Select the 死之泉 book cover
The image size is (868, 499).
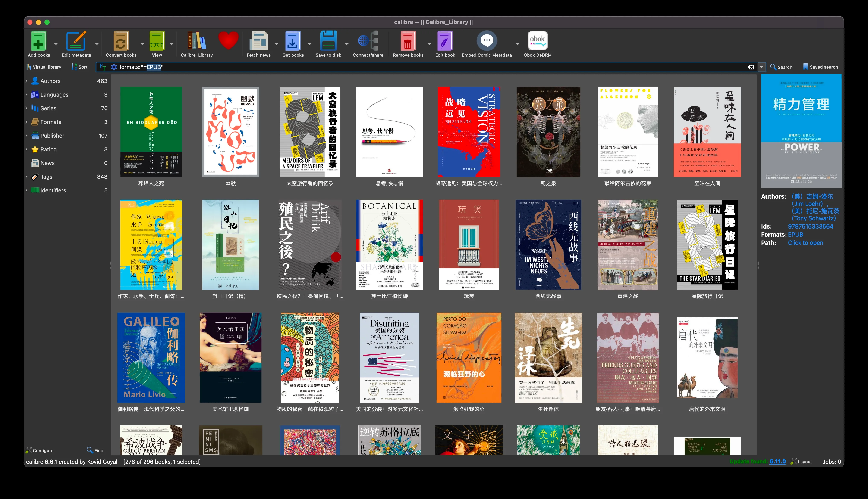click(548, 132)
